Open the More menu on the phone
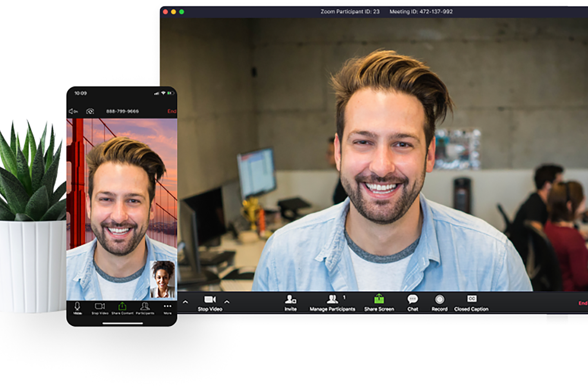Screen dimensions: 588x392 coord(167,307)
